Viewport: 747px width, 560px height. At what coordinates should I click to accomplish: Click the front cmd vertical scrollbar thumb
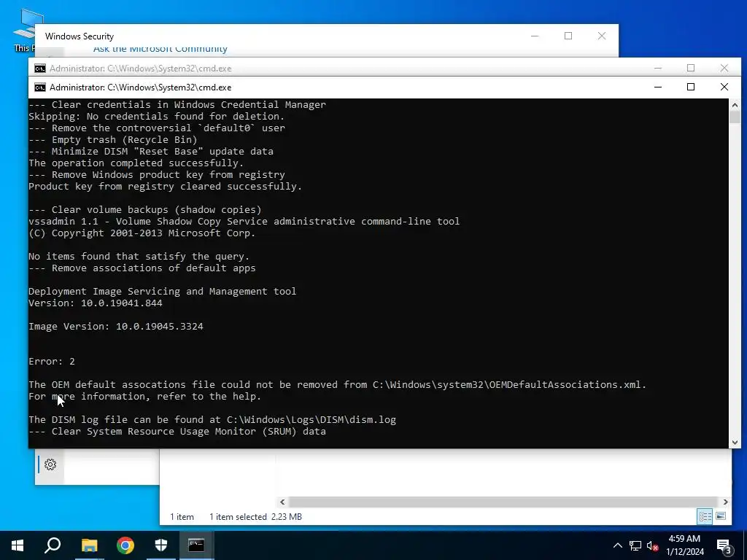click(x=735, y=117)
